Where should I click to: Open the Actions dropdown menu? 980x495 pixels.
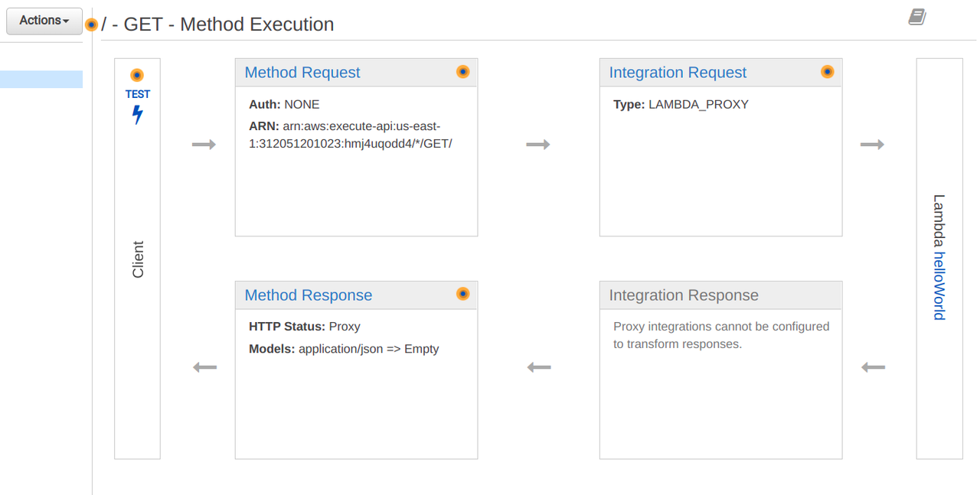point(44,21)
